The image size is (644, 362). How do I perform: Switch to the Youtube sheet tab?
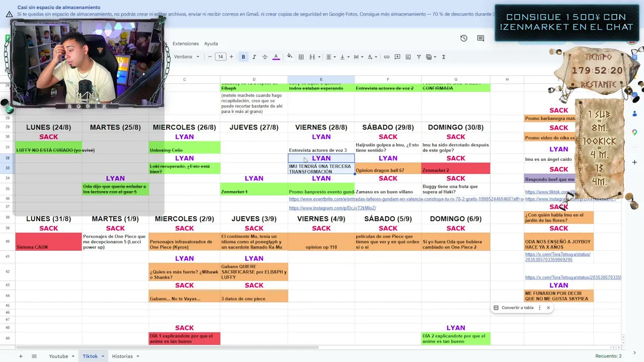point(58,356)
